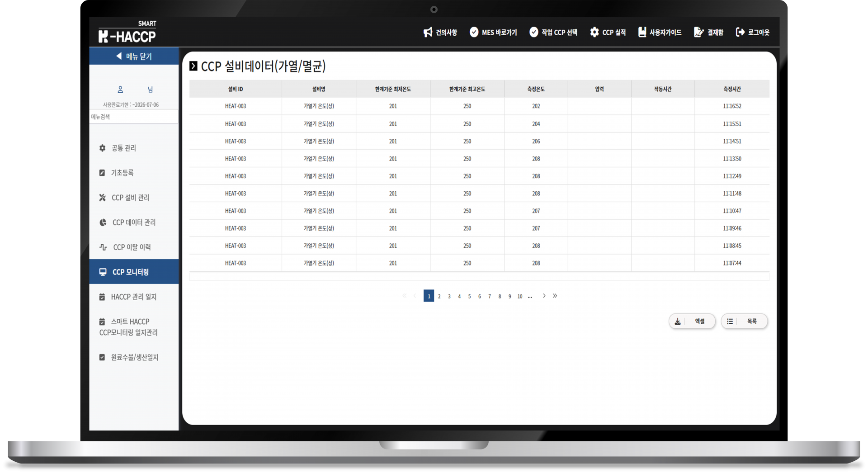This screenshot has height=473, width=868.
Task: Go to the previous page arrow
Action: point(415,296)
